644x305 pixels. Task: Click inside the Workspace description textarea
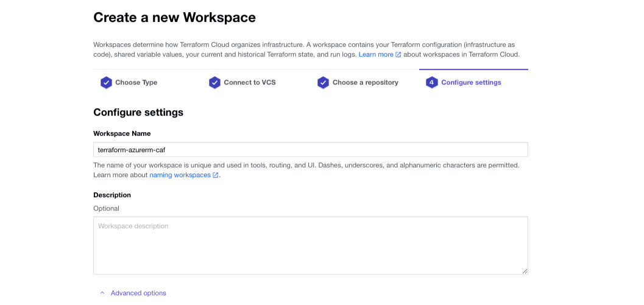tap(310, 245)
